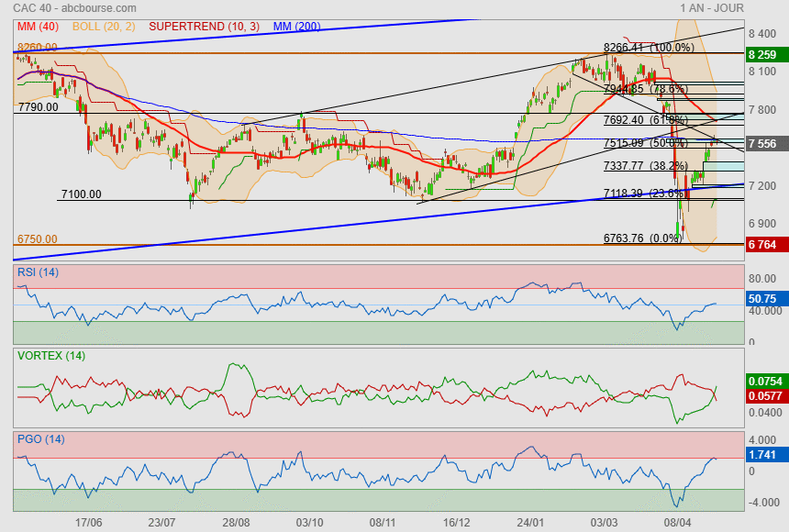Click the 6750.00 support level label
Screen dimensions: 789x532
pos(38,239)
